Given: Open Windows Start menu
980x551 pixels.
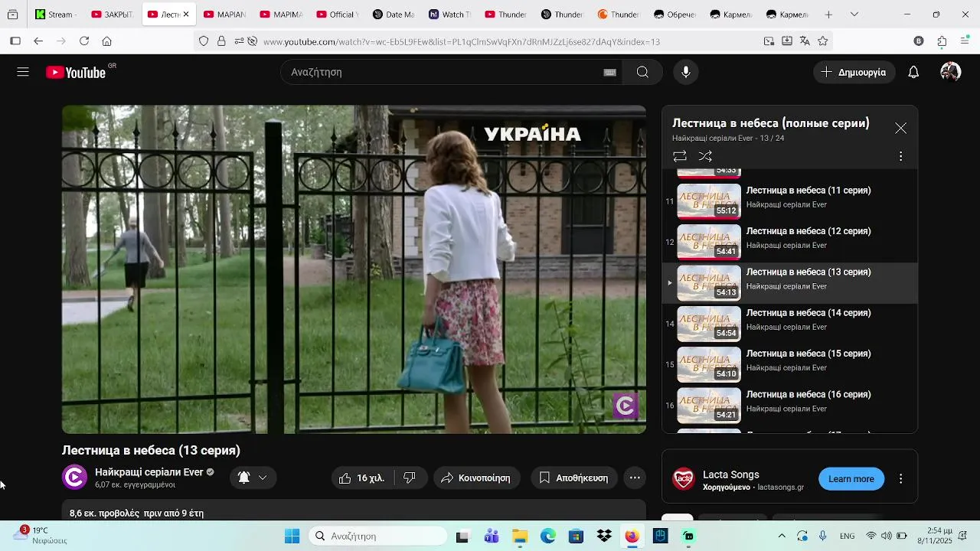Looking at the screenshot, I should point(292,536).
